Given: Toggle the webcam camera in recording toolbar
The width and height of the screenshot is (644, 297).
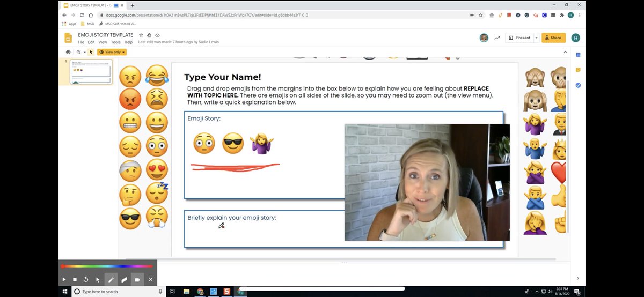Looking at the screenshot, I should pos(137,279).
